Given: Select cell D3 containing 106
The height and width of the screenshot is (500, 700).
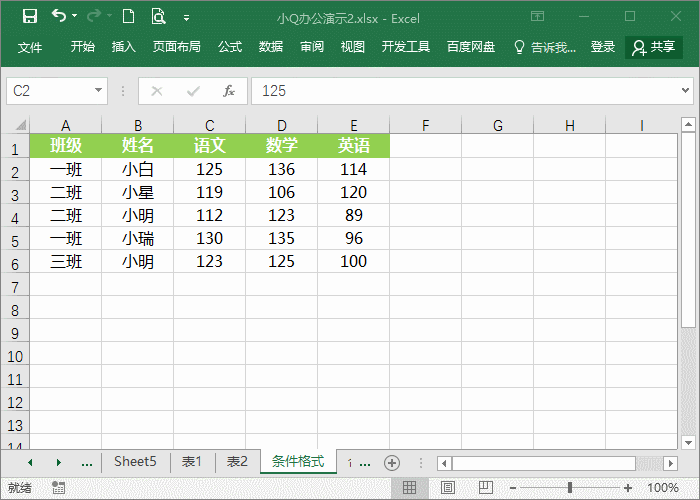Looking at the screenshot, I should tap(281, 193).
